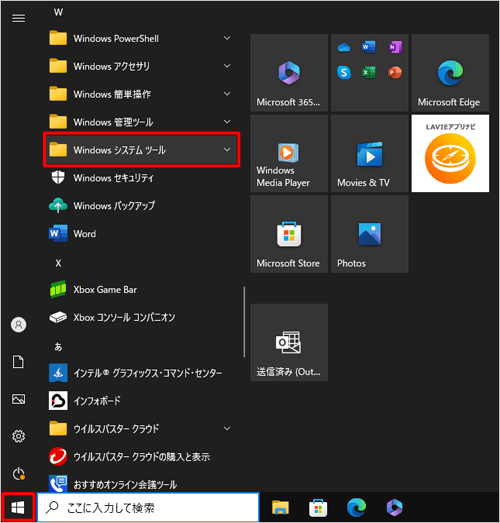Open Pictures icon in Start sidebar
The image size is (500, 523).
coord(18,399)
